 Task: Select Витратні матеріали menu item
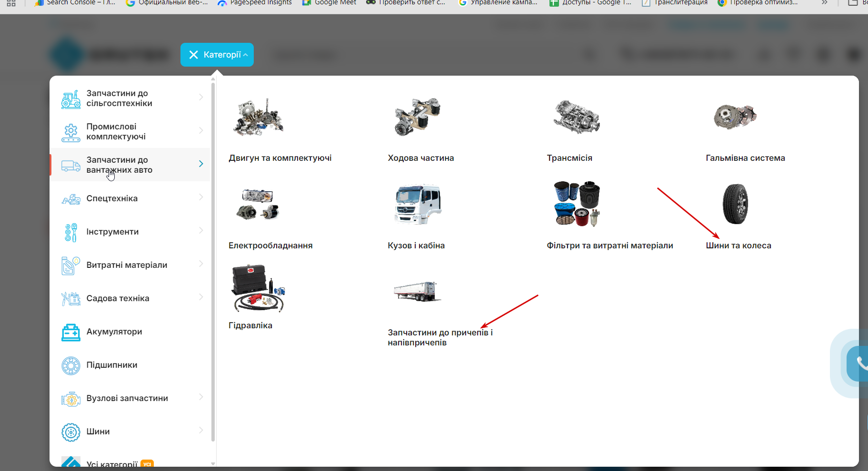tap(130, 265)
